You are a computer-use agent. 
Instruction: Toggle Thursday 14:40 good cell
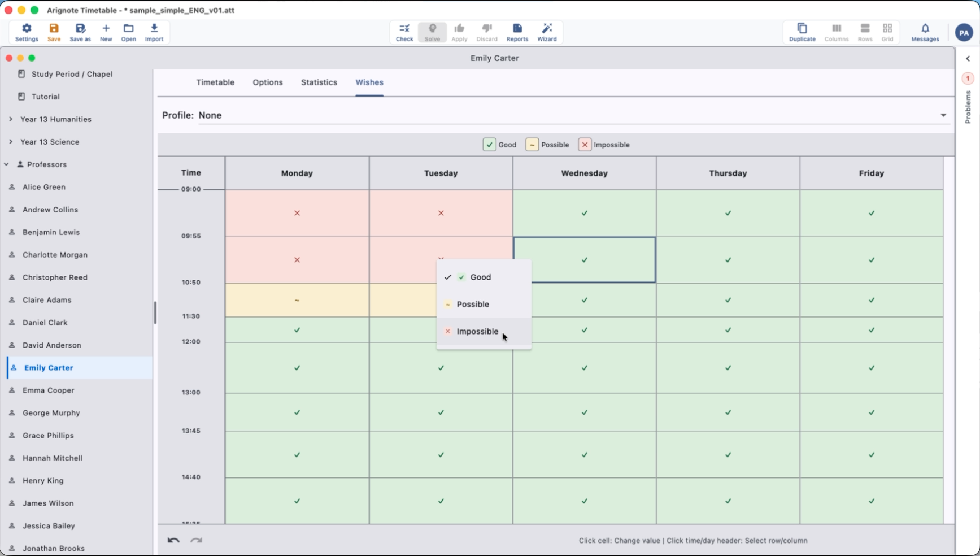(x=728, y=501)
